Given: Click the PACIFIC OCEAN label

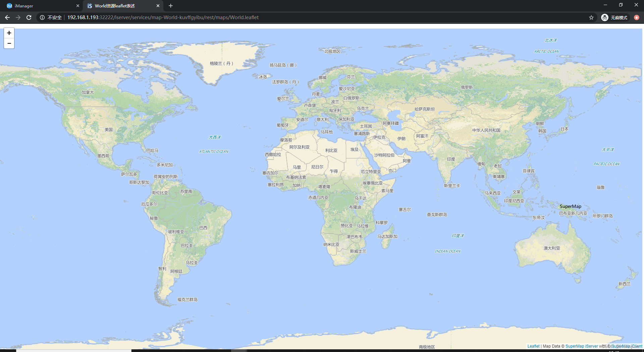Looking at the screenshot, I should coord(607,164).
